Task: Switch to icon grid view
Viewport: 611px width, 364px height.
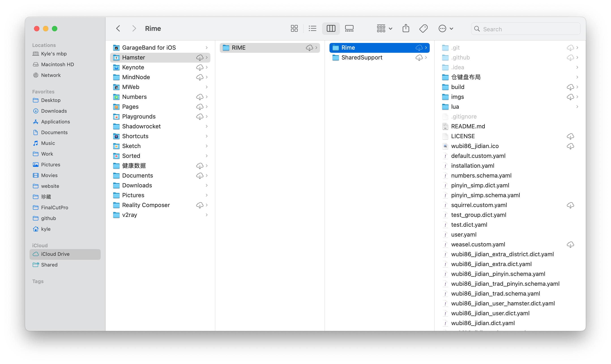Action: 294,28
